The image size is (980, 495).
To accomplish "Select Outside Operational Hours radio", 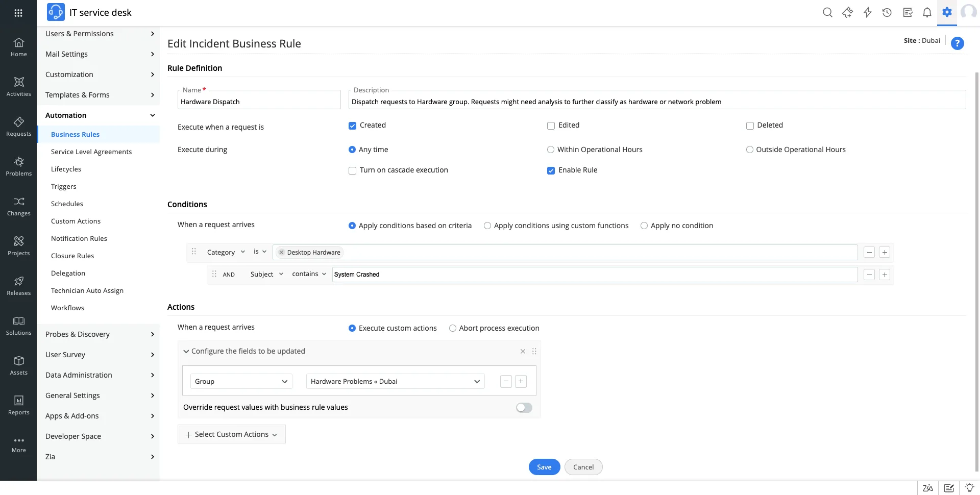I will [750, 150].
